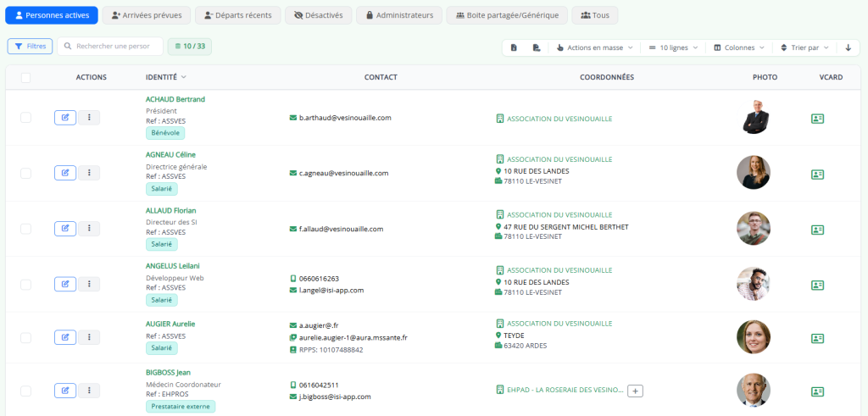Reverse sort order with down arrow
The image size is (868, 416).
(x=848, y=47)
